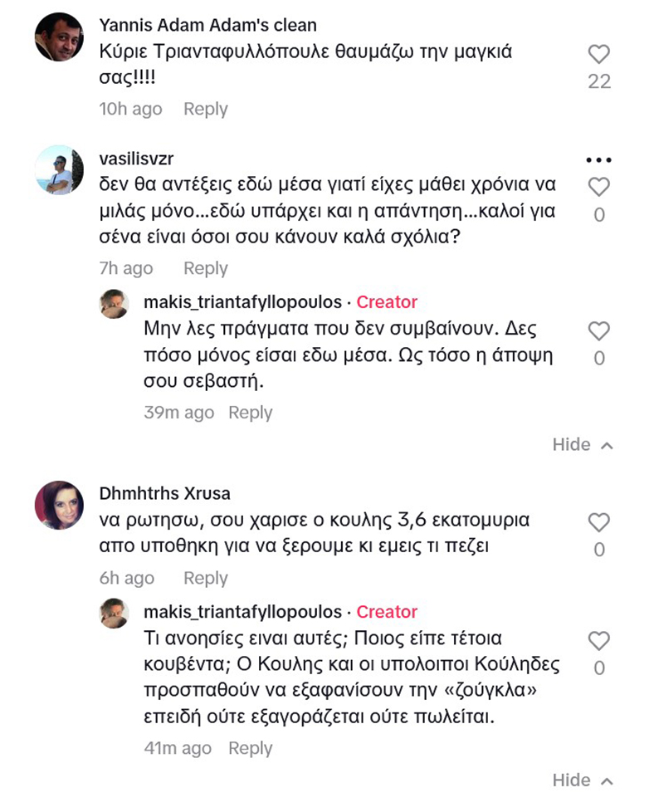This screenshot has height=812, width=649.
Task: Like vasilisvzr's comment with the heart
Action: click(598, 187)
